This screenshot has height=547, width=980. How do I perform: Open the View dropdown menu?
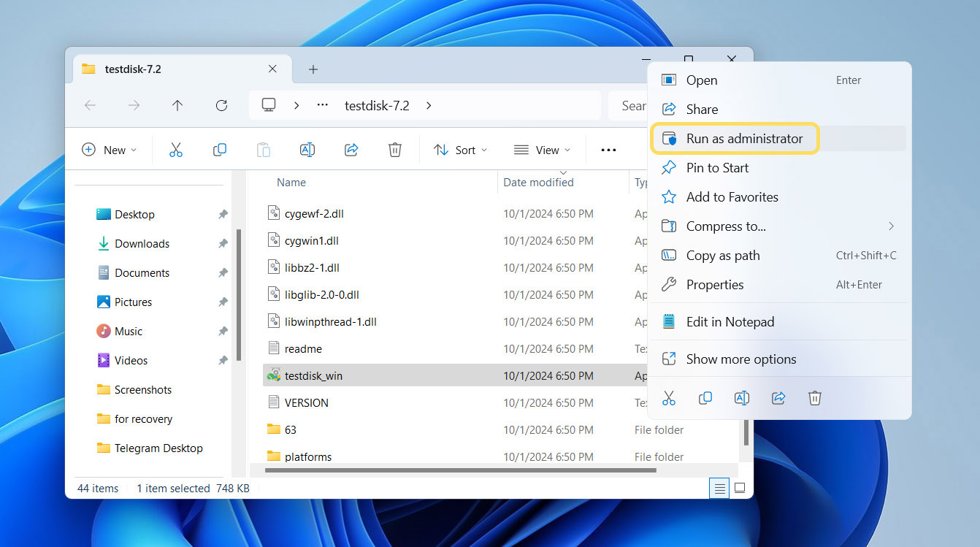[542, 150]
